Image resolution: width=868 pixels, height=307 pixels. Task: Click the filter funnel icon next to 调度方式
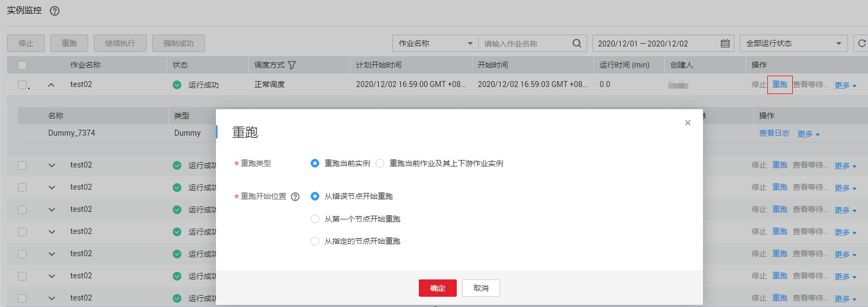pos(292,65)
